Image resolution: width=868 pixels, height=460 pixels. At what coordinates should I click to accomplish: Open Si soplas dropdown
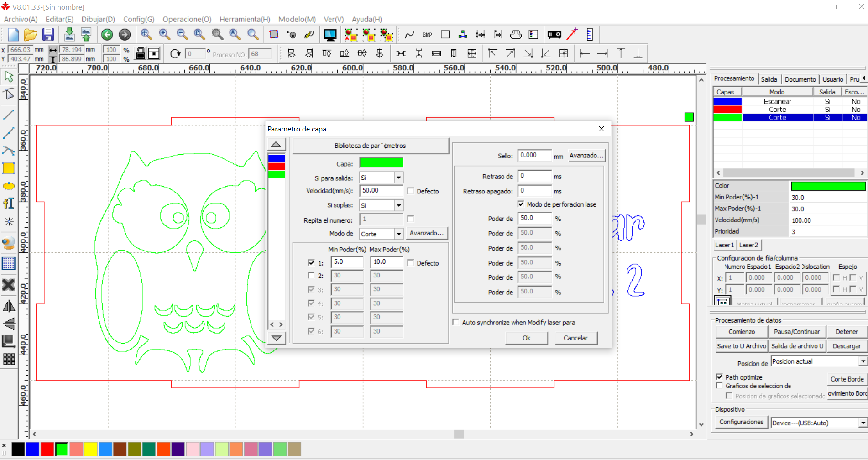click(398, 205)
